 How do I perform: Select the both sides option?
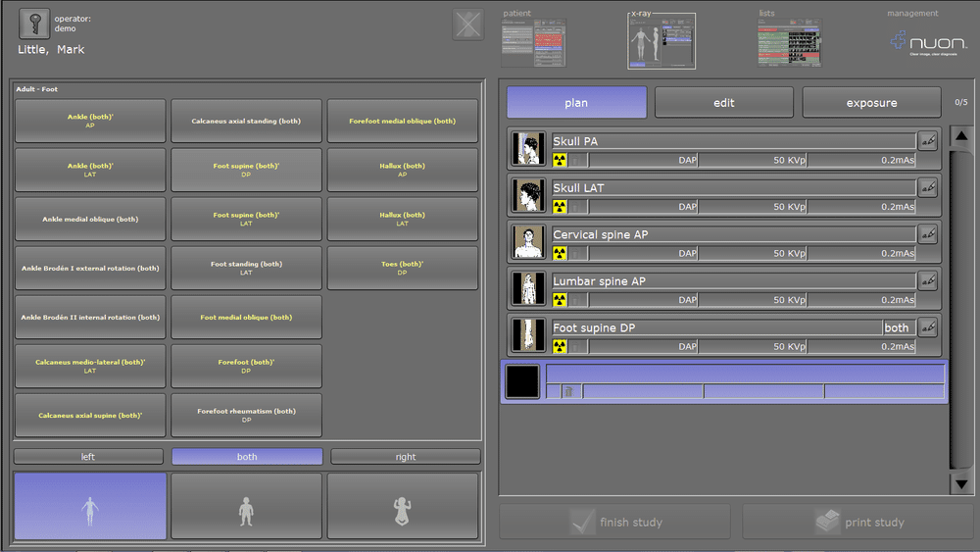(x=247, y=457)
